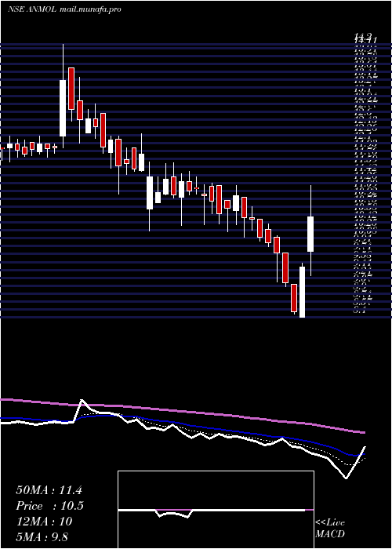Select the Price : 10.5 label
The width and height of the screenshot is (392, 549).
49,506
